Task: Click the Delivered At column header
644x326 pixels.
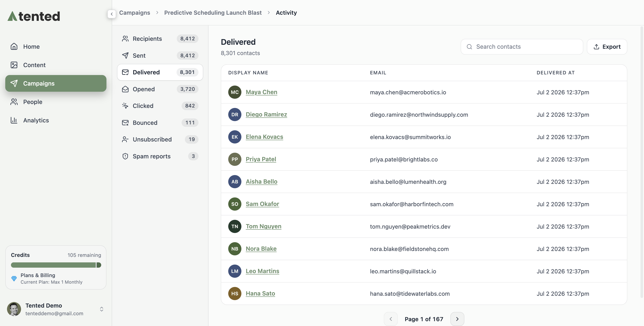Action: point(556,73)
